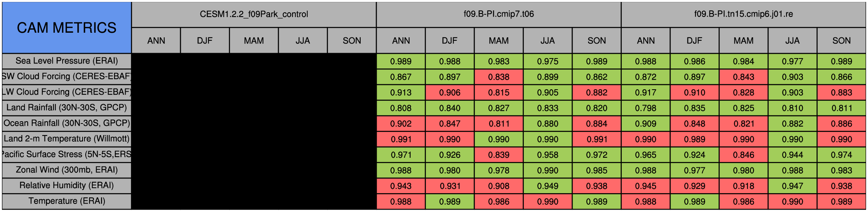Click the red 0.843 SW Cloud MAM cell
868x212 pixels.
(x=744, y=77)
